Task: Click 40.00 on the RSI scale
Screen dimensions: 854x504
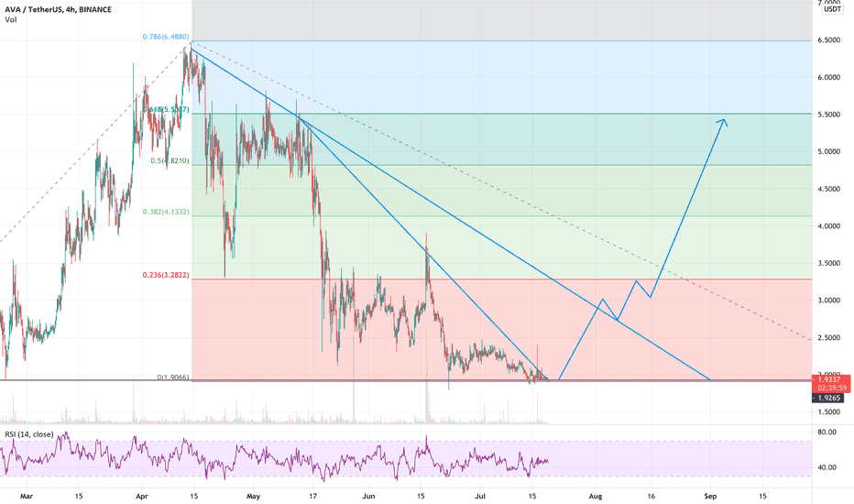Action: pyautogui.click(x=827, y=467)
